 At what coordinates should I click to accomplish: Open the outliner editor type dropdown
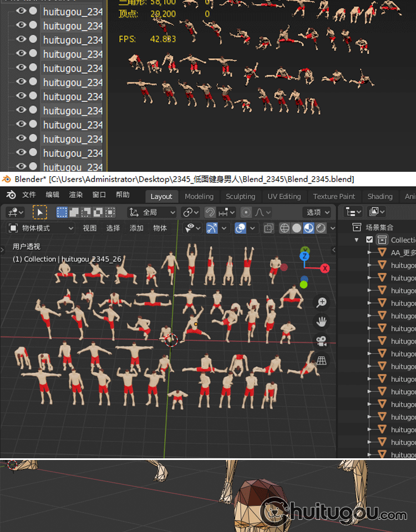(x=353, y=212)
